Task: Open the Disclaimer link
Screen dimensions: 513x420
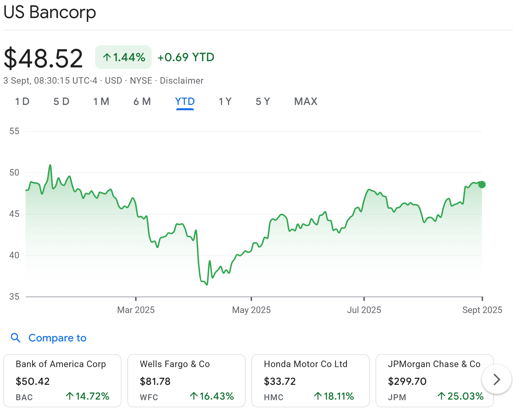Action: [181, 81]
